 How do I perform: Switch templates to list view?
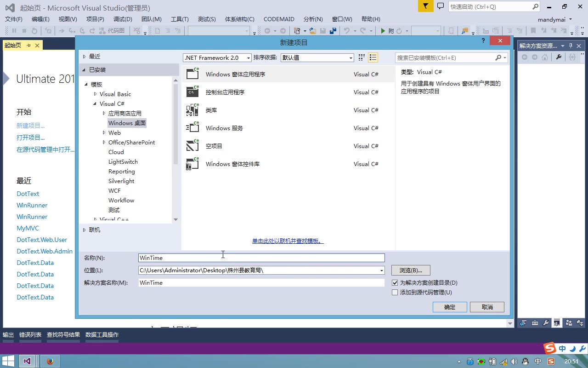click(373, 57)
